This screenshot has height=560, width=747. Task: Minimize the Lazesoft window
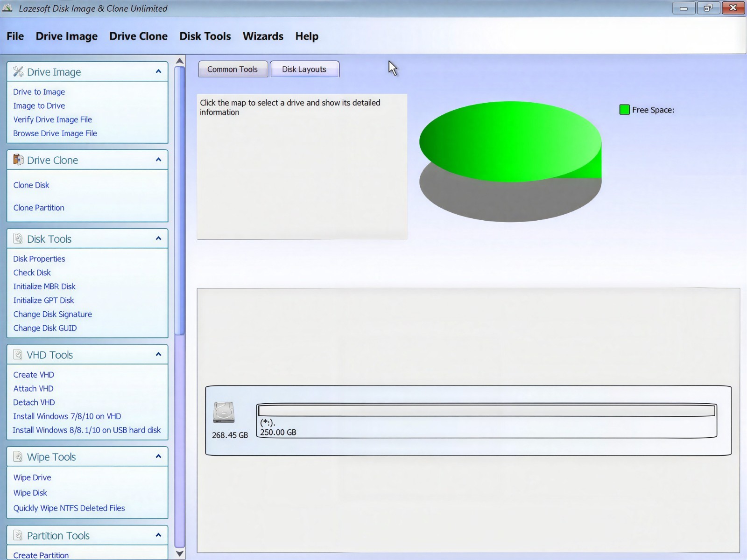point(684,8)
